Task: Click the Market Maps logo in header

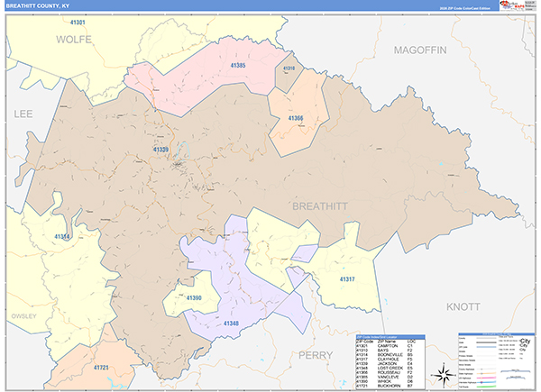Action: (512, 5)
